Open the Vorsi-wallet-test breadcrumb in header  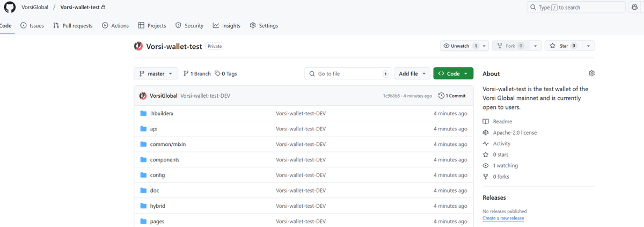[79, 8]
